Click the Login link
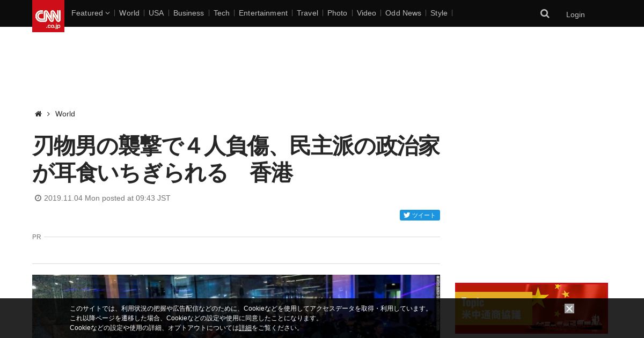This screenshot has width=644, height=338. coord(575,14)
